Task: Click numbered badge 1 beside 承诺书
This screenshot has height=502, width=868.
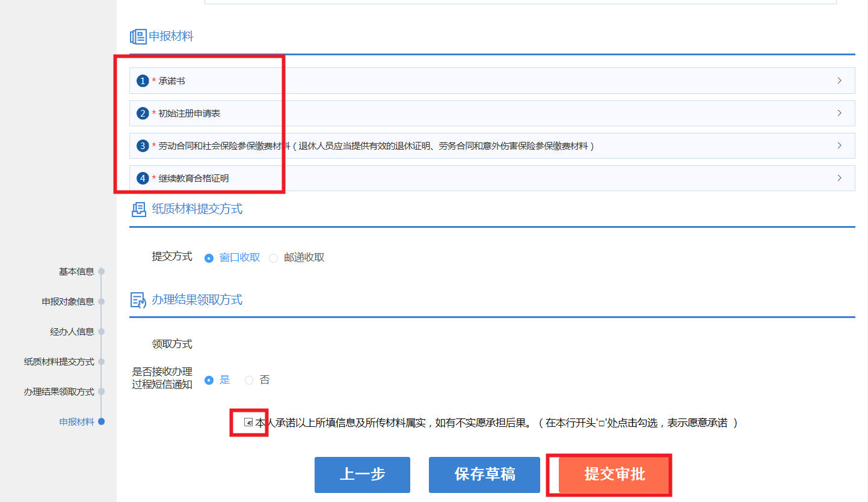Action: (x=143, y=81)
